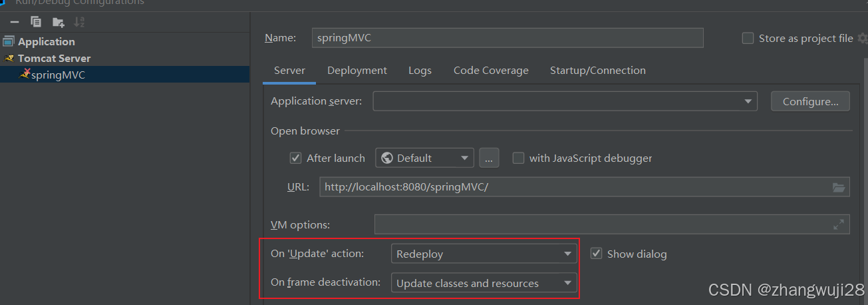Uncheck the After launch checkbox

(296, 158)
